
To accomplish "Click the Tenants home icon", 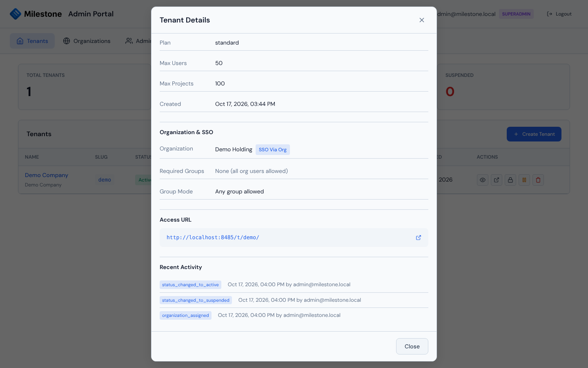I will tap(20, 41).
